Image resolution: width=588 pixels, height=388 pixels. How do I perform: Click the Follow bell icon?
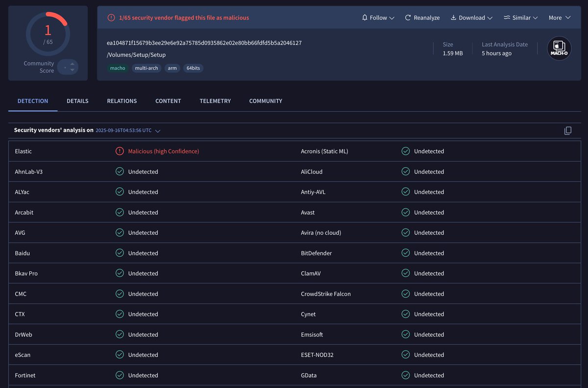(365, 18)
